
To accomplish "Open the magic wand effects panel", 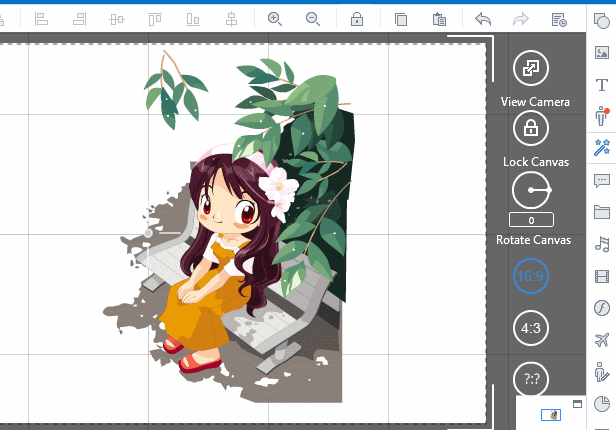I will (x=602, y=148).
